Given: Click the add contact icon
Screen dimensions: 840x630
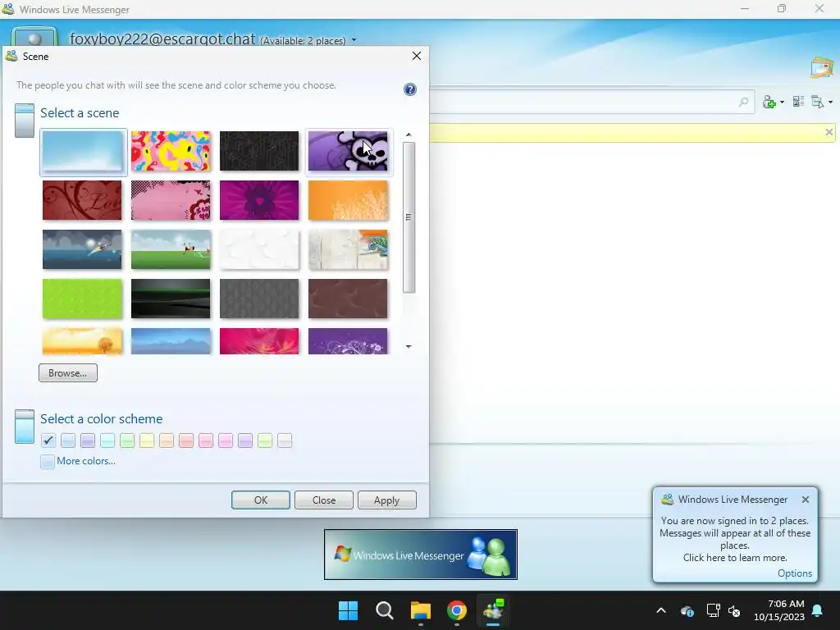Looking at the screenshot, I should coord(769,102).
